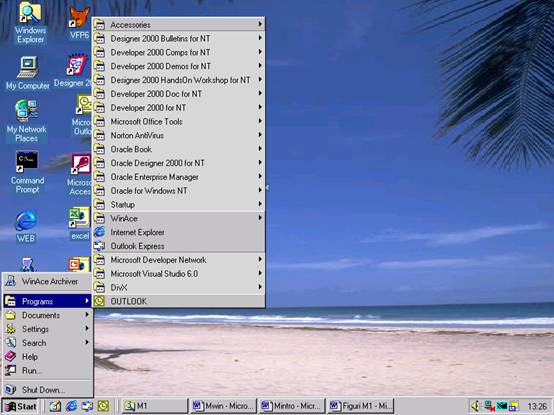The height and width of the screenshot is (415, 554).
Task: Expand the Oracle for Windows NT group
Action: pos(178,191)
